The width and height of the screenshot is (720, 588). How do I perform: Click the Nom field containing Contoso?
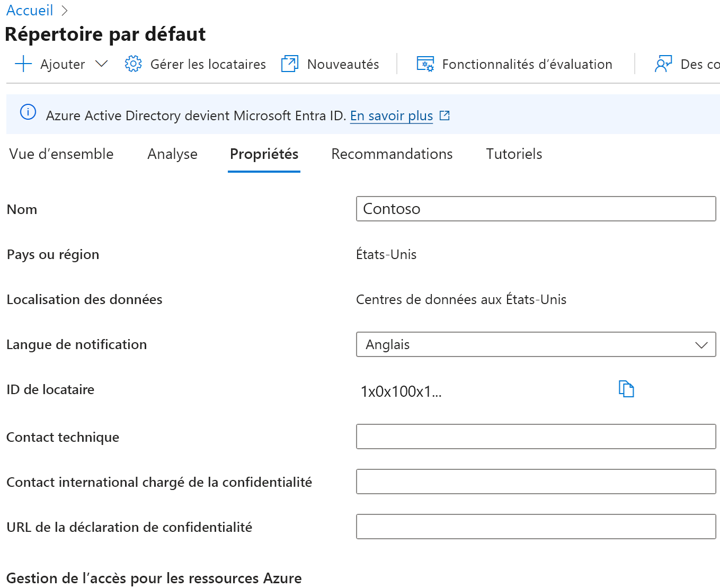pyautogui.click(x=536, y=209)
